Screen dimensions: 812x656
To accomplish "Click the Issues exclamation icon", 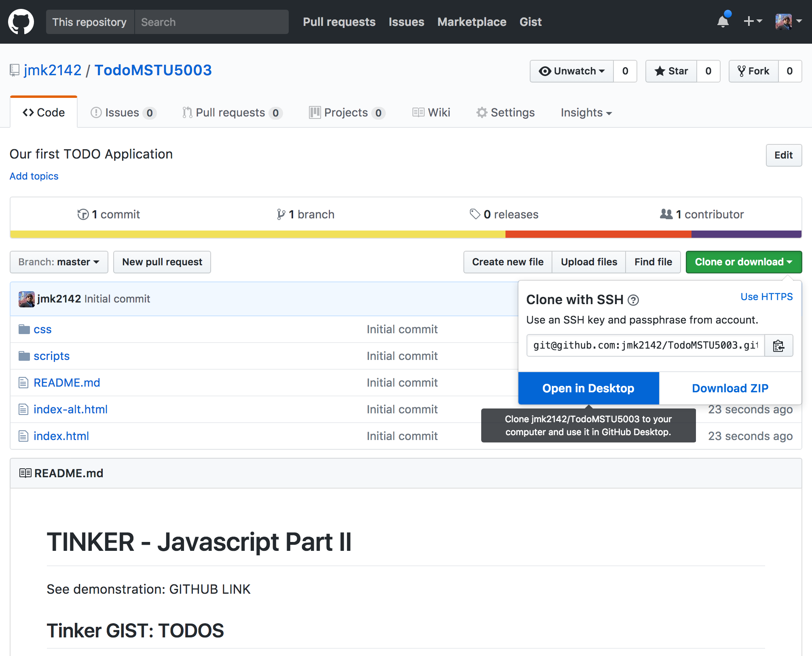I will (x=96, y=112).
